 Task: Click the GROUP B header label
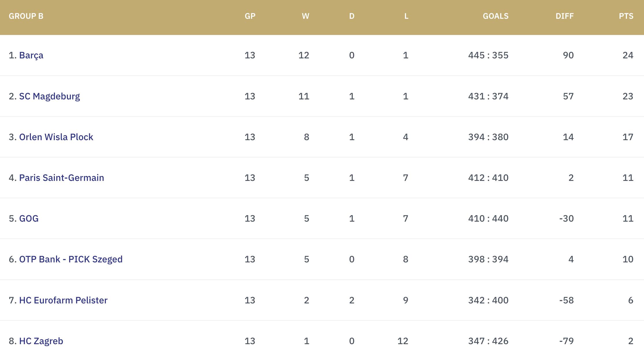pyautogui.click(x=26, y=16)
